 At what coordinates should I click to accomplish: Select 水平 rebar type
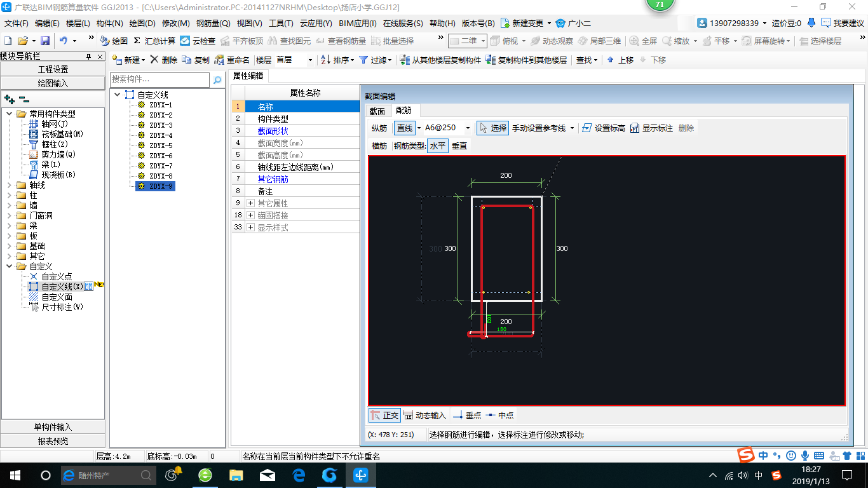[x=438, y=146]
